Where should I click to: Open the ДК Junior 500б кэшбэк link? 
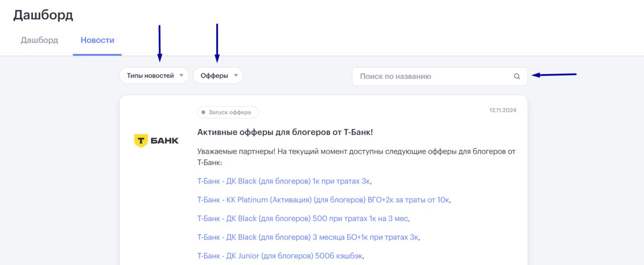[279, 255]
